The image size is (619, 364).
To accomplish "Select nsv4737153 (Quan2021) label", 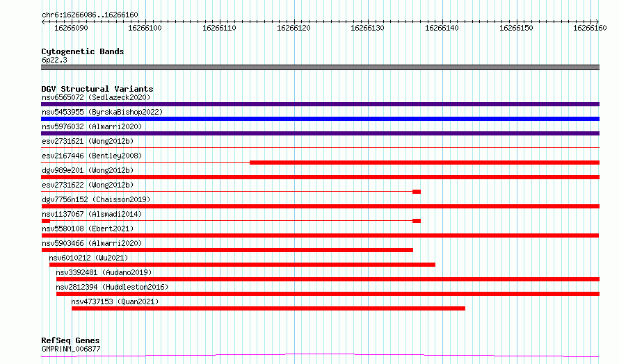I will point(115,301).
